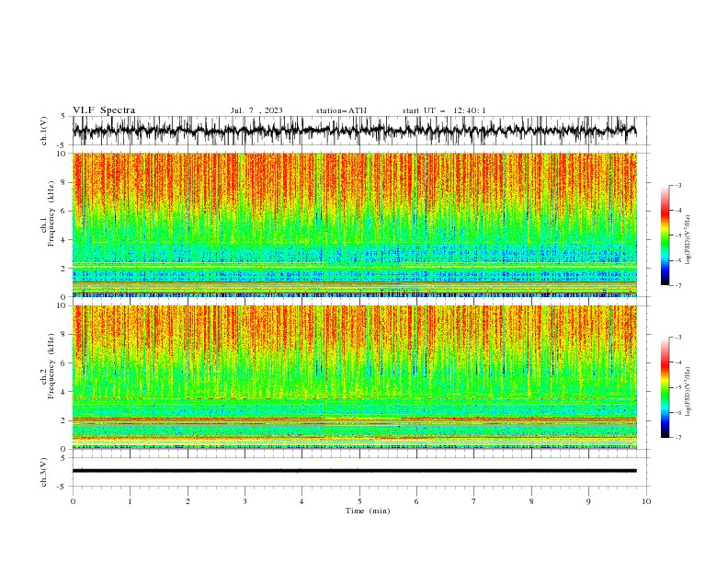The height and width of the screenshot is (563, 728).
Task: Click time-axis tick label "0"
Action: click(x=73, y=501)
